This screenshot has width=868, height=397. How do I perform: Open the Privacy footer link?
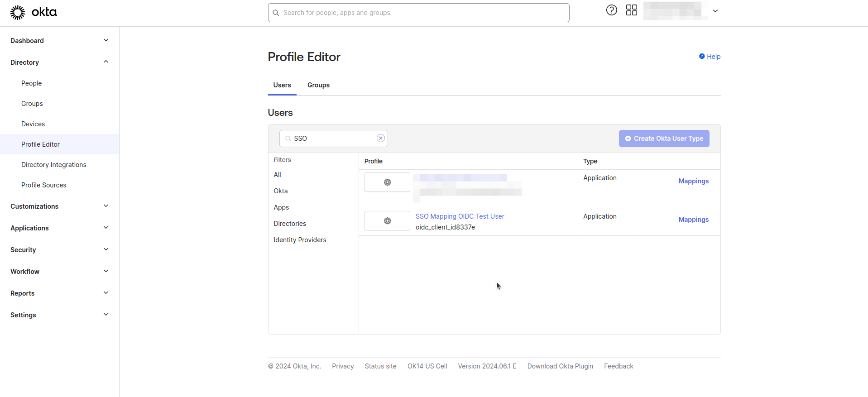click(x=343, y=366)
